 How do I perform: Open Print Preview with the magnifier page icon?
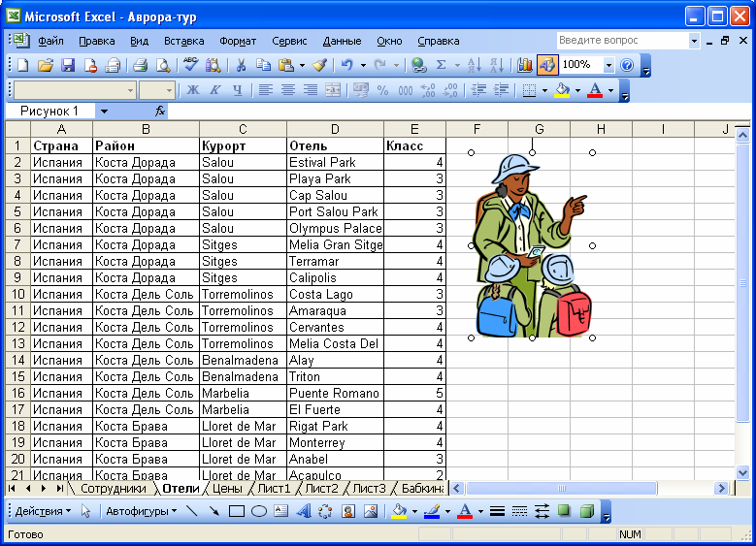(x=163, y=65)
